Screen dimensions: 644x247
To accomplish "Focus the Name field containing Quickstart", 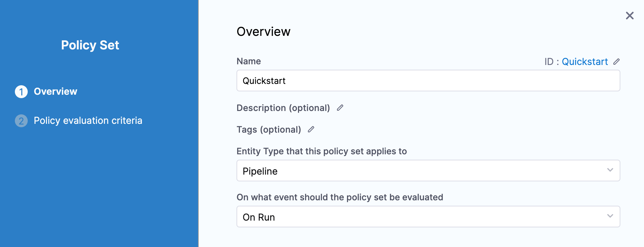I will [x=428, y=81].
